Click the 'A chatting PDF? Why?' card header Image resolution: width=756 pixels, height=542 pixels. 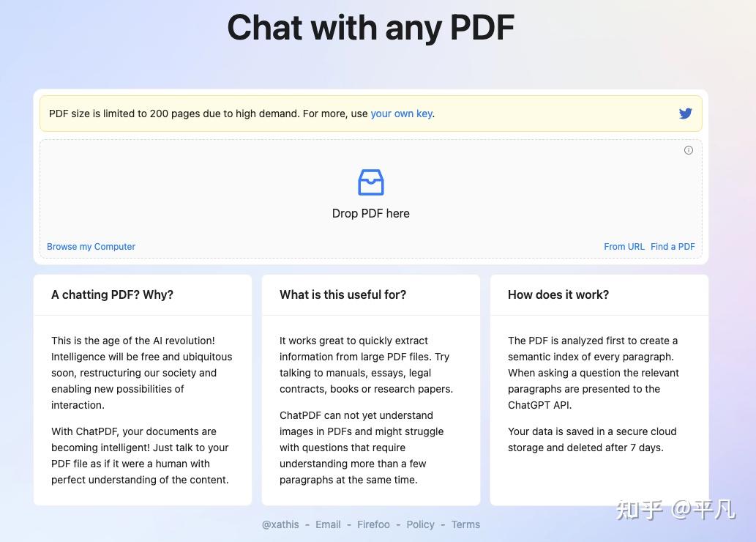[143, 295]
